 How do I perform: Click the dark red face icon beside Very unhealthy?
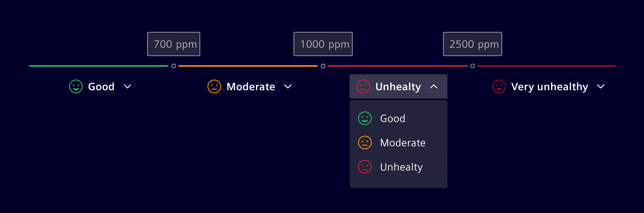coord(499,86)
